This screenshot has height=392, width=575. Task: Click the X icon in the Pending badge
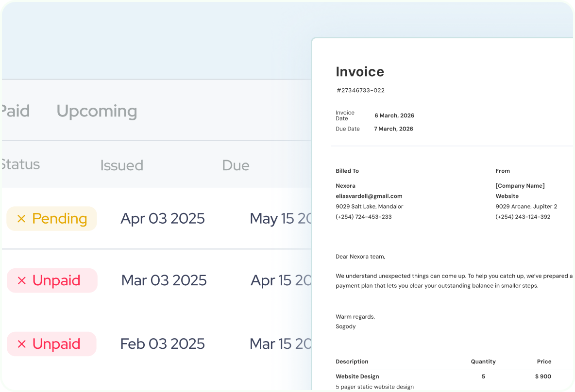(x=21, y=219)
